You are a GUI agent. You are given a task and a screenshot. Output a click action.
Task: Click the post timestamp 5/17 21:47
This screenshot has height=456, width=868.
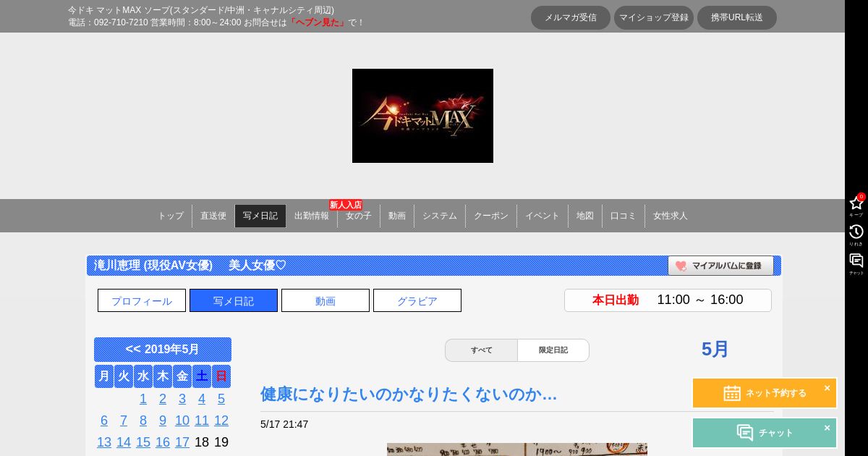(x=284, y=424)
